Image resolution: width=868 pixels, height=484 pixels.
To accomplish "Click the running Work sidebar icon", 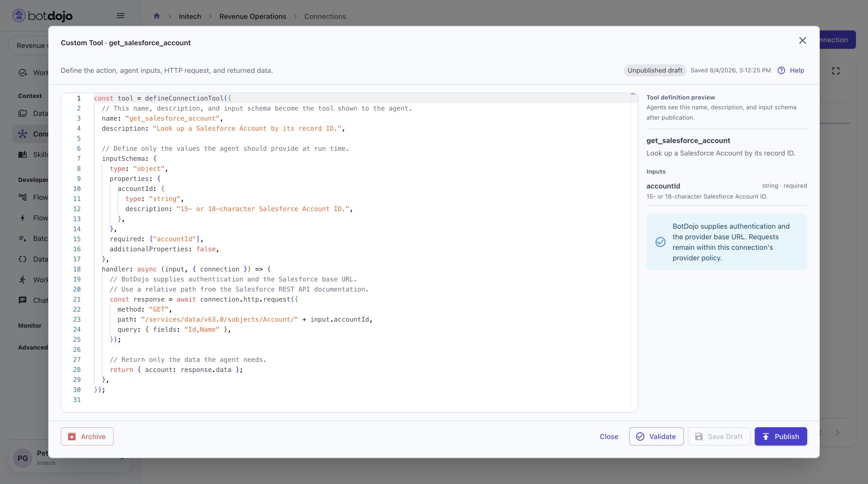I will tap(23, 279).
